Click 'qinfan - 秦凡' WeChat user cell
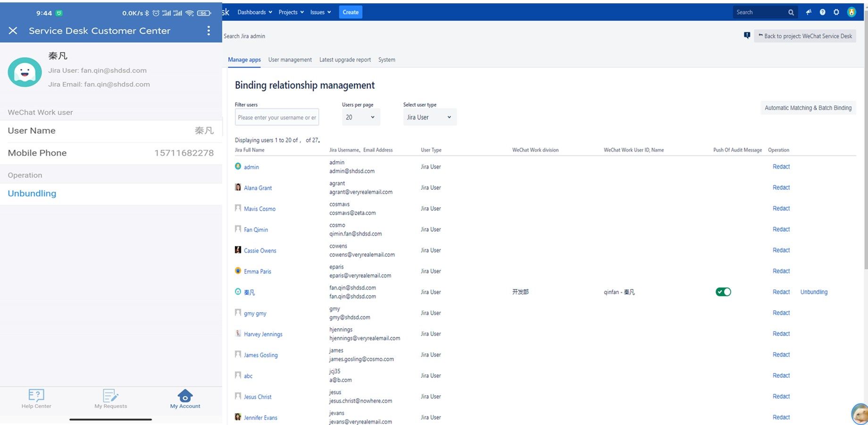The width and height of the screenshot is (868, 425). point(619,292)
